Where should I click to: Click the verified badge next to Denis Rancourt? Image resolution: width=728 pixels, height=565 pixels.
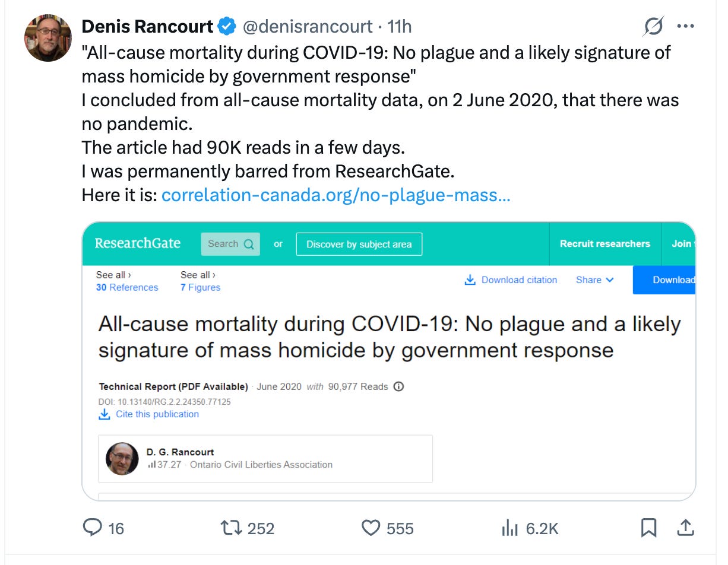(227, 27)
